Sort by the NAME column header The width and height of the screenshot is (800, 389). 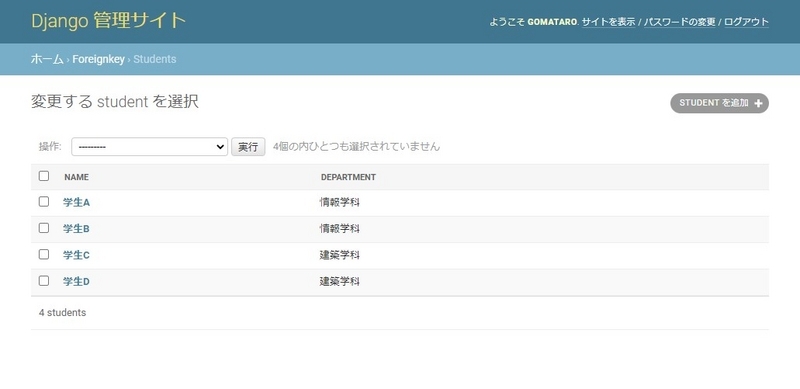[77, 177]
